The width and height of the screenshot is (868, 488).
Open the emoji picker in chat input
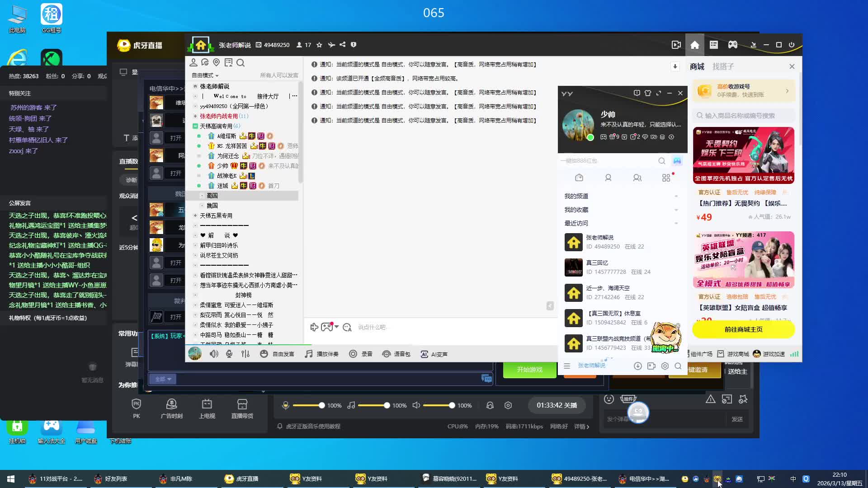[347, 327]
